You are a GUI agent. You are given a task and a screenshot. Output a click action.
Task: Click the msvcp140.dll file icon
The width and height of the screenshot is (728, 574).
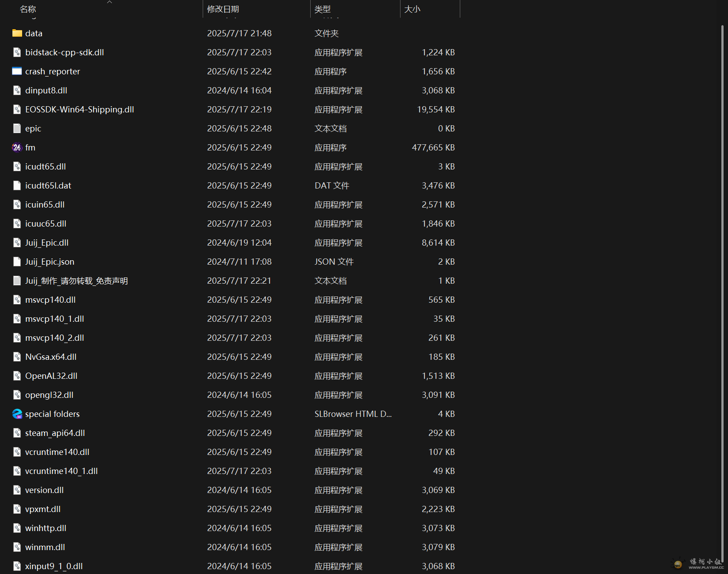(17, 300)
